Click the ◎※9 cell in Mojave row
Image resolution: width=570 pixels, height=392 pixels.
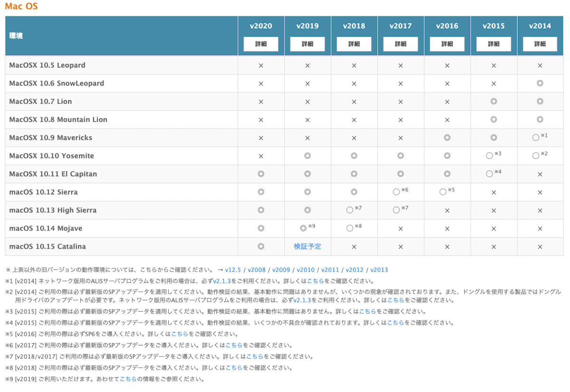(x=307, y=228)
